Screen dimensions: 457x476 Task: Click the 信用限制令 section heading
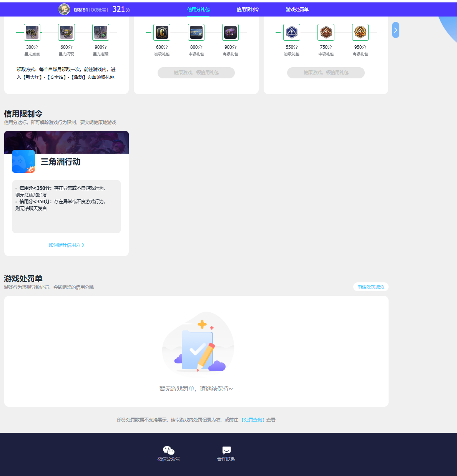click(x=23, y=114)
